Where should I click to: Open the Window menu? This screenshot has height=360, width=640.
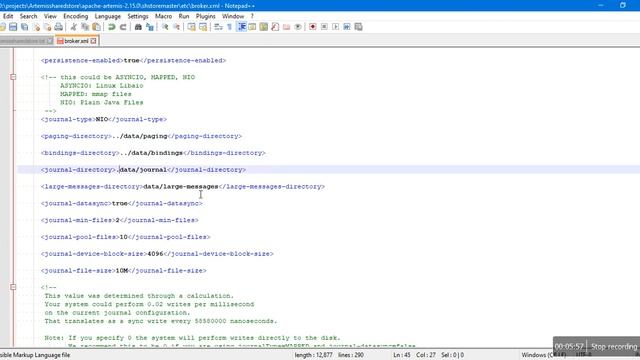[233, 16]
